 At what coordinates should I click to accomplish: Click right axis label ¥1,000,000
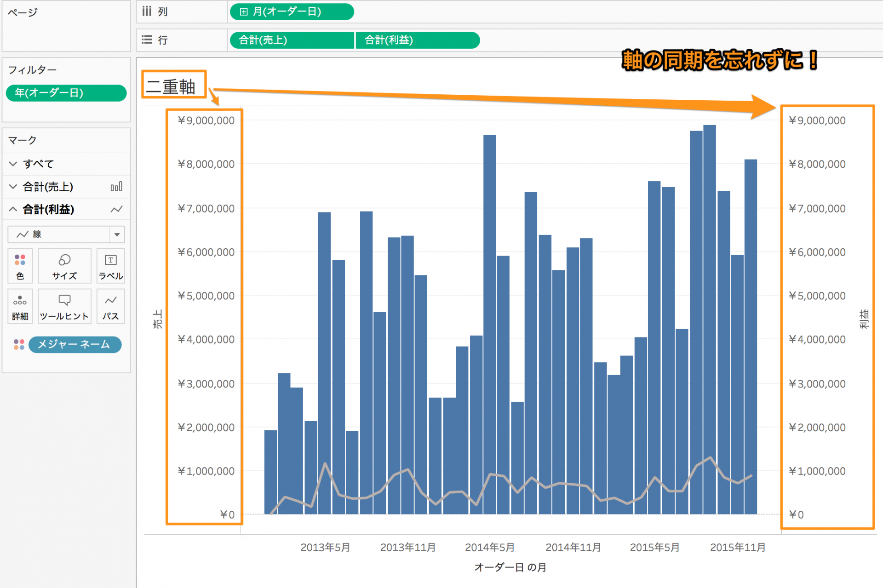817,471
